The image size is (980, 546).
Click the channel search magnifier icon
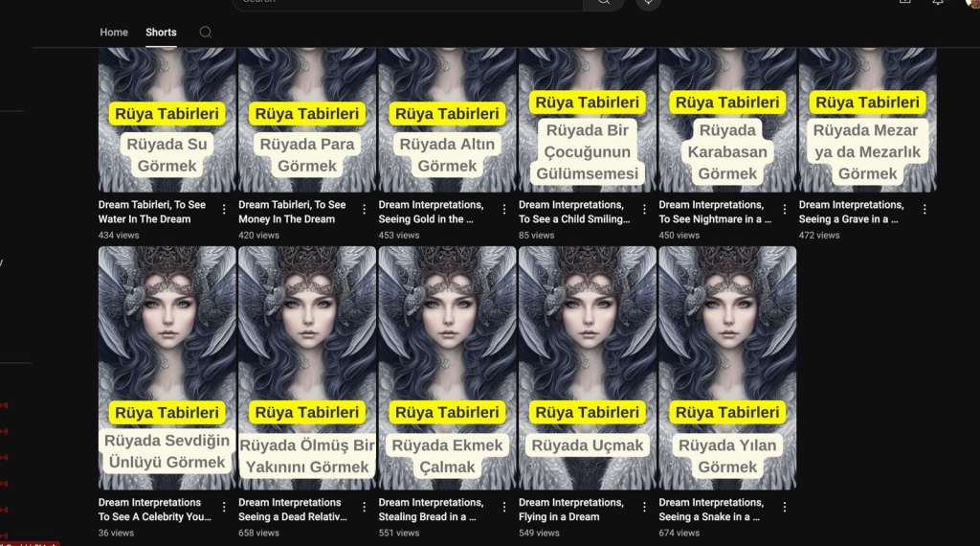[x=206, y=33]
